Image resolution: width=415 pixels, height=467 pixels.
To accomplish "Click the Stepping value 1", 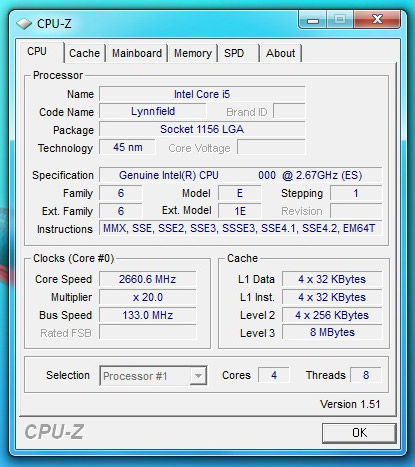I will tap(356, 193).
